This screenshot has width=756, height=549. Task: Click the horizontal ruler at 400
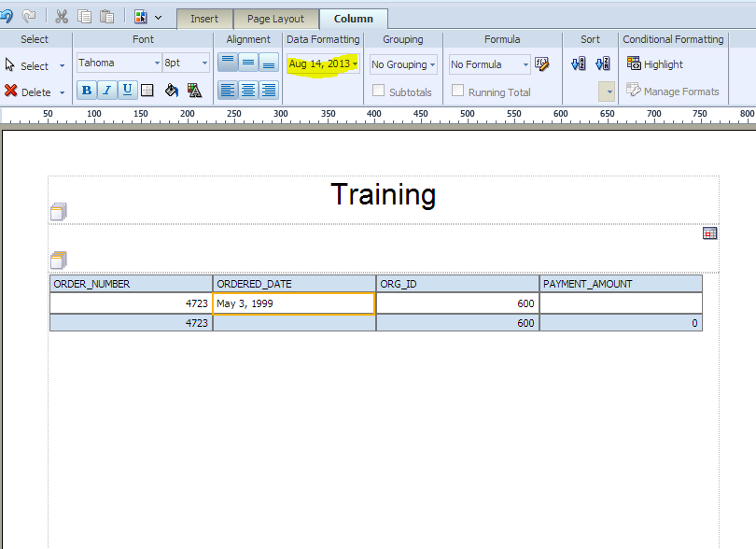pyautogui.click(x=373, y=116)
